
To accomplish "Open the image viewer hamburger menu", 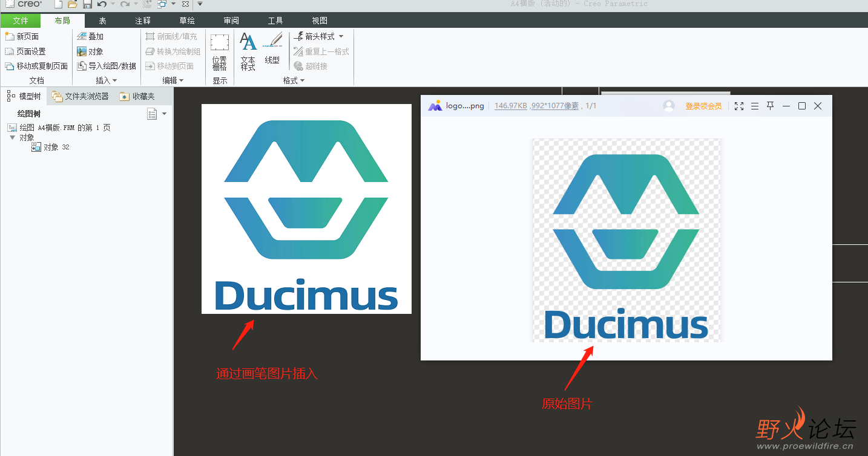I will 755,106.
